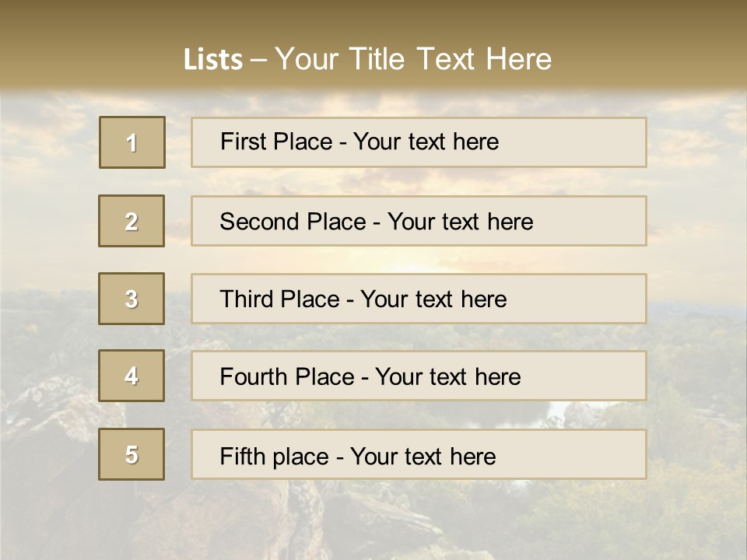Viewport: 747px width, 560px height.
Task: Click the golden header band above the title
Action: click(373, 17)
